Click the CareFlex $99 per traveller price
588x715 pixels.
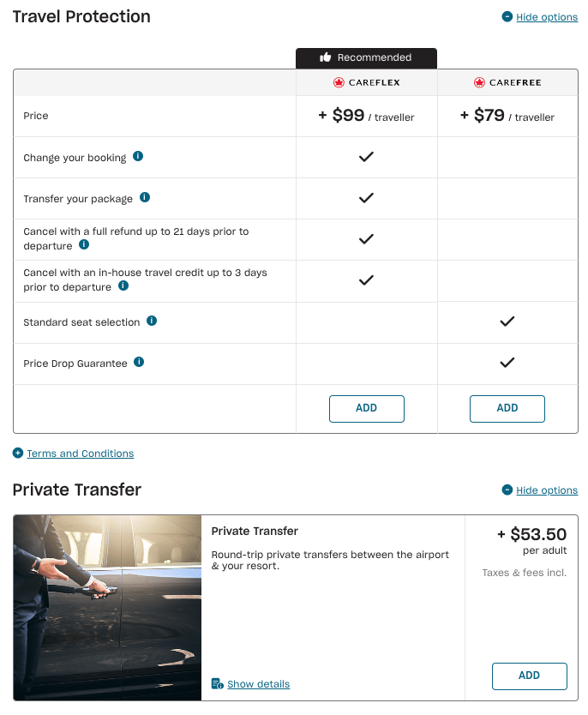pyautogui.click(x=366, y=116)
